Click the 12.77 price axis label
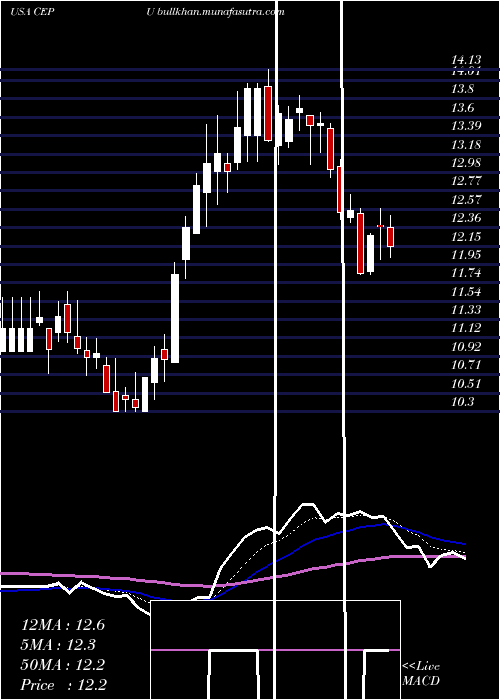The height and width of the screenshot is (700, 500). tap(466, 181)
